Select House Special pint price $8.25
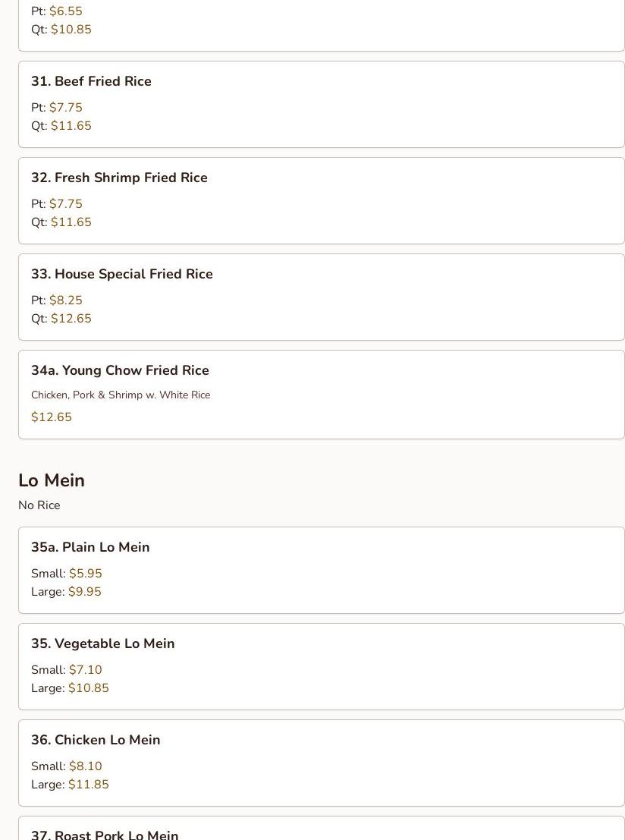Viewport: 625px width, 840px height. [65, 300]
